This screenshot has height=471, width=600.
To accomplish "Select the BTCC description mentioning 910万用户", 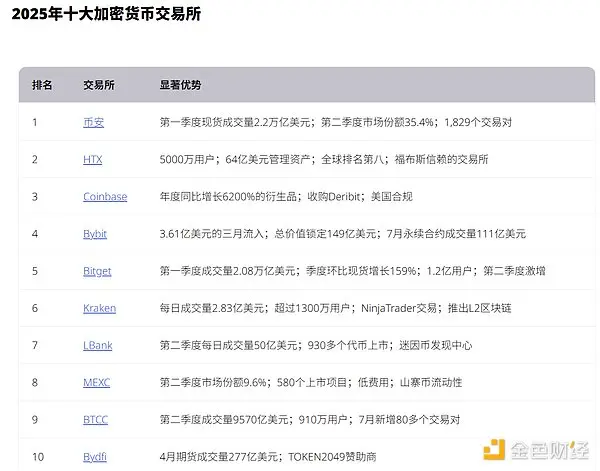I will [310, 419].
